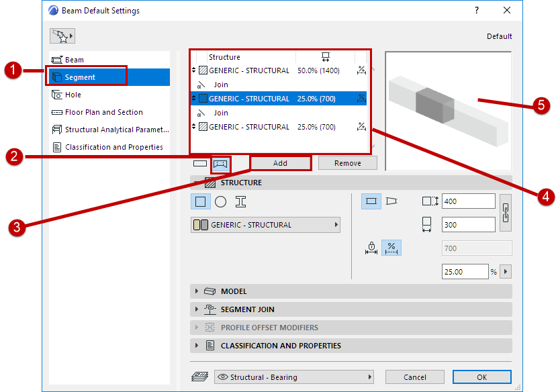Screen dimensions: 556x392
Task: Select the single-segment beam option
Action: 200,163
